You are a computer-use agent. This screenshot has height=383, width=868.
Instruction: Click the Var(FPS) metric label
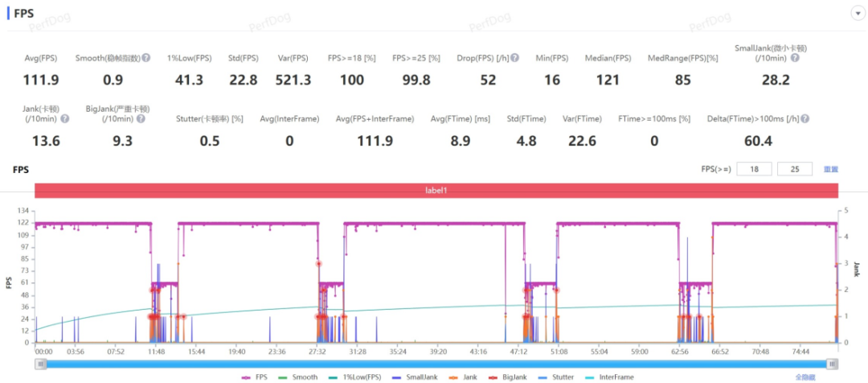pos(293,58)
